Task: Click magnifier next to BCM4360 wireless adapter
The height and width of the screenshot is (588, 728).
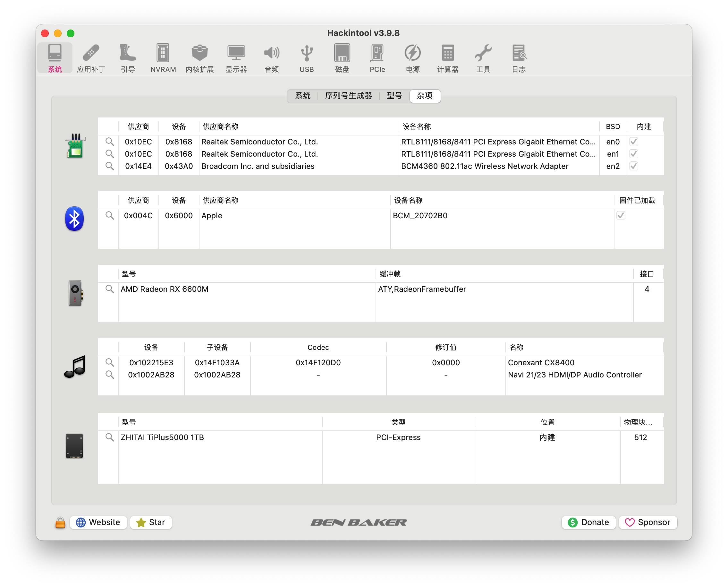Action: coord(109,166)
